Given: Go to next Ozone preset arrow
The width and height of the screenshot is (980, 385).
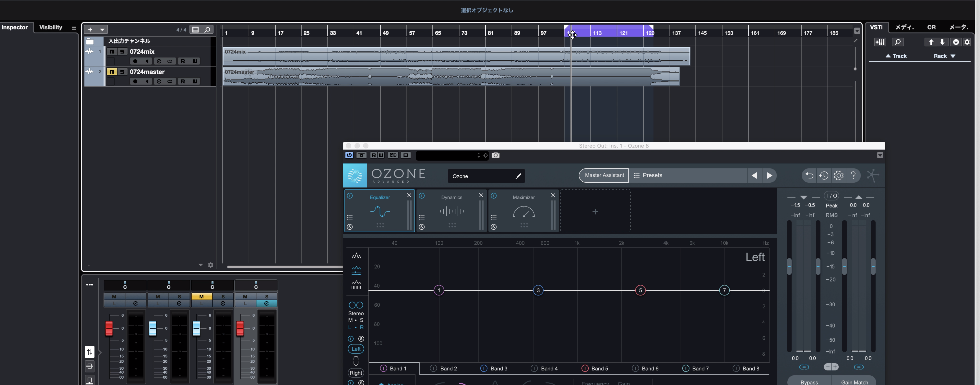Looking at the screenshot, I should tap(769, 176).
